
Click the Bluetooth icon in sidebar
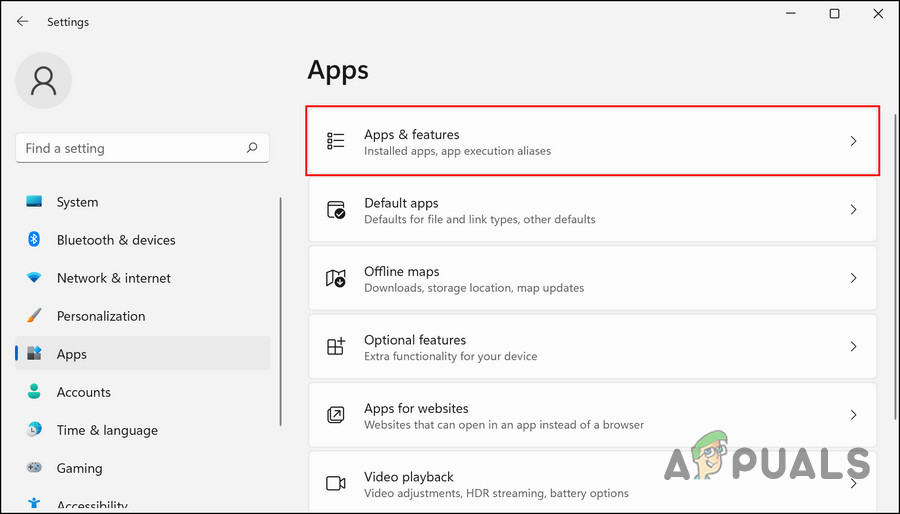tap(34, 239)
